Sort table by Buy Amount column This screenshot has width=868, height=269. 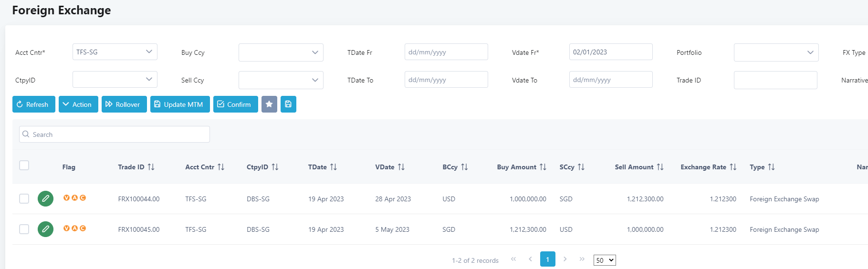[543, 167]
